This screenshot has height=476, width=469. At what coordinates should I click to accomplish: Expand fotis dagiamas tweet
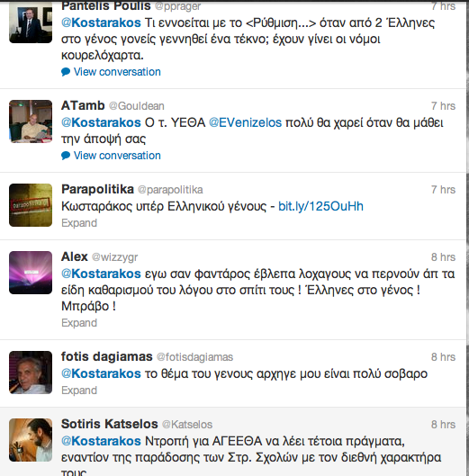point(79,391)
